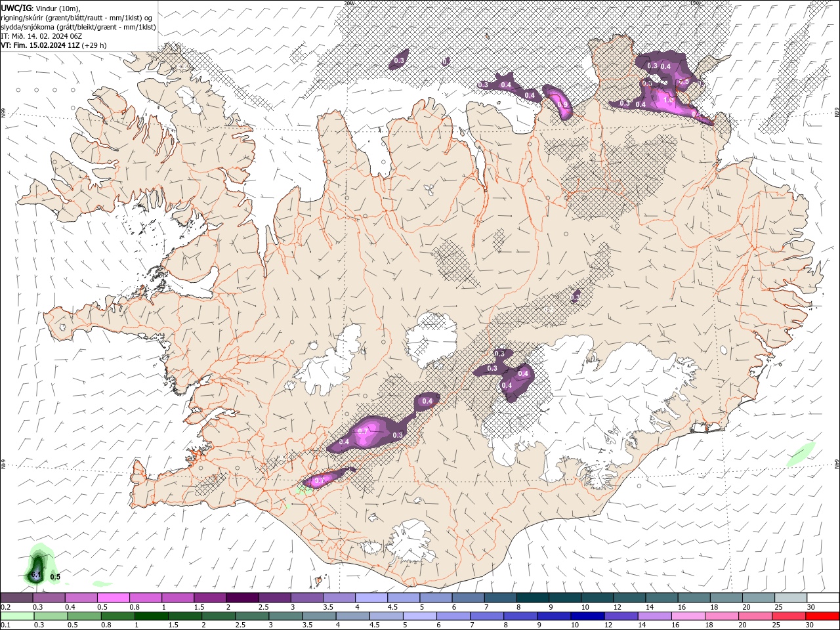Click the '0.9' snowfall value on the north coast
Screen dimensions: 840x630
[562, 105]
